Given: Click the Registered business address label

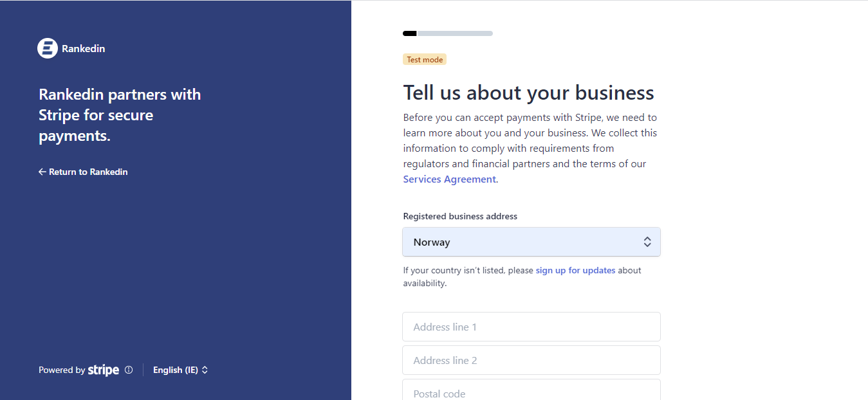Looking at the screenshot, I should pyautogui.click(x=460, y=216).
